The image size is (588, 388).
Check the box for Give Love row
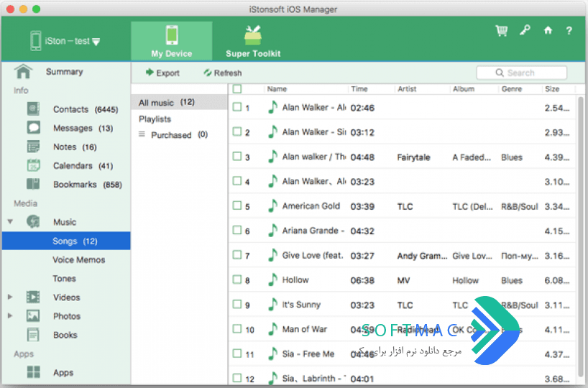point(237,255)
